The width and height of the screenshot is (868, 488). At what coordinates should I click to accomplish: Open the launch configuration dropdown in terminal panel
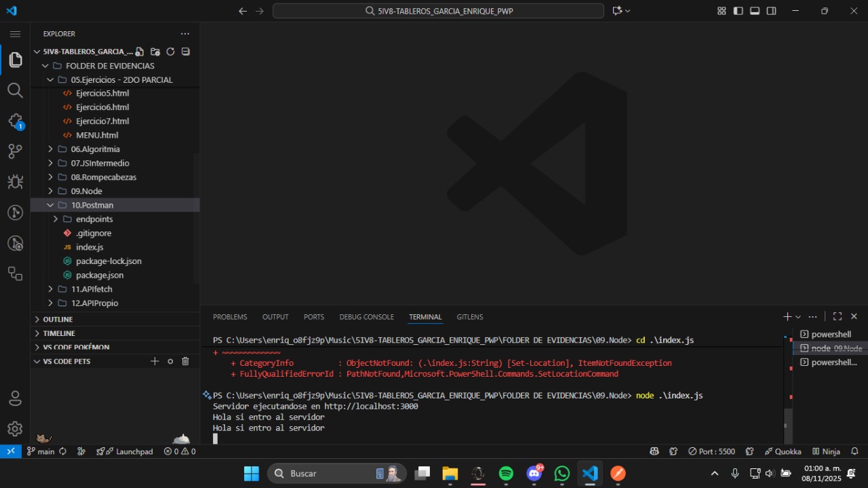pyautogui.click(x=797, y=316)
